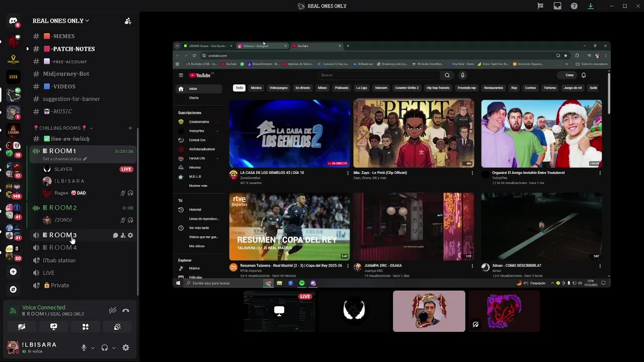Click YouTube search magnifier button

(x=447, y=75)
